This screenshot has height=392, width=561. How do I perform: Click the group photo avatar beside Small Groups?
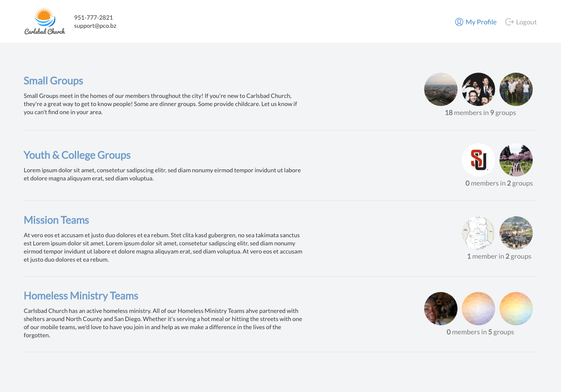pos(516,89)
